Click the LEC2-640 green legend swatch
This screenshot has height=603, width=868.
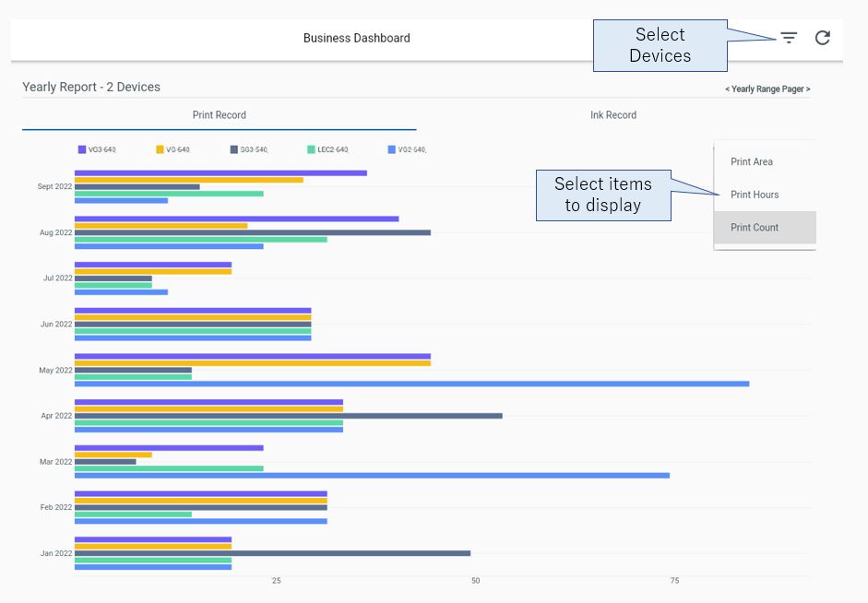click(x=311, y=149)
